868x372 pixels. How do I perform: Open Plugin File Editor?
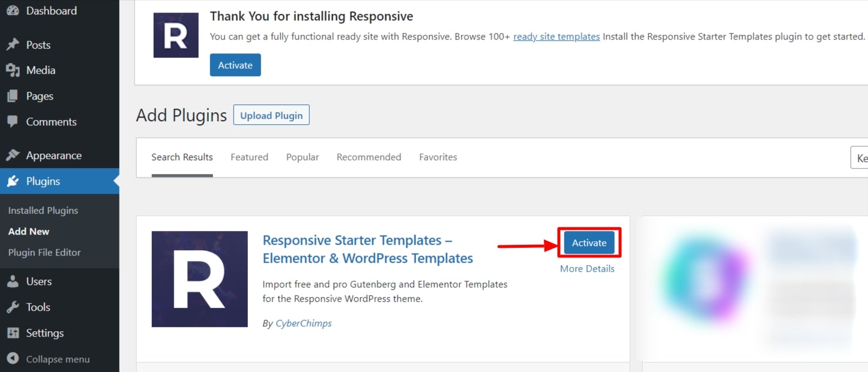point(44,253)
